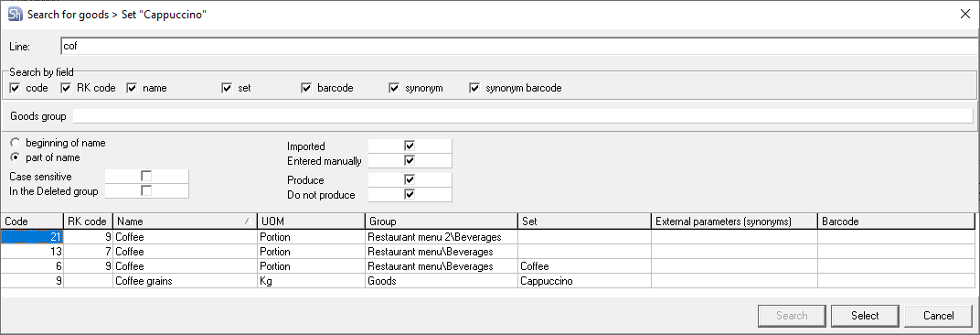
Task: Uncheck the Imported checkbox
Action: [x=410, y=146]
